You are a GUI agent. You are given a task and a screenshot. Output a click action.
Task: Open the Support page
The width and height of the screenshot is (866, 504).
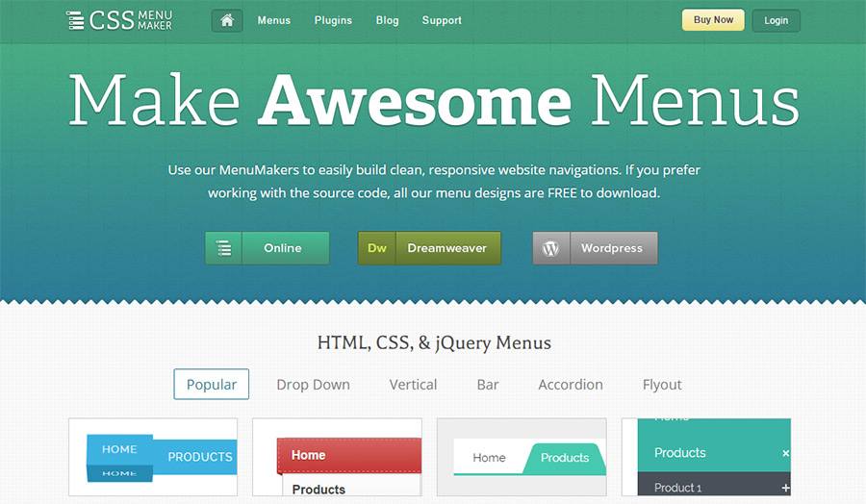point(442,20)
